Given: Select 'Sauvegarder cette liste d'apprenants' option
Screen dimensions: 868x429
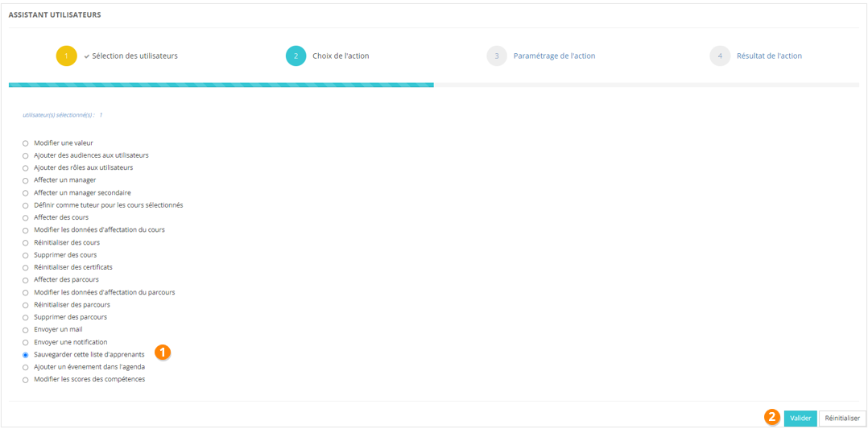Looking at the screenshot, I should 26,355.
